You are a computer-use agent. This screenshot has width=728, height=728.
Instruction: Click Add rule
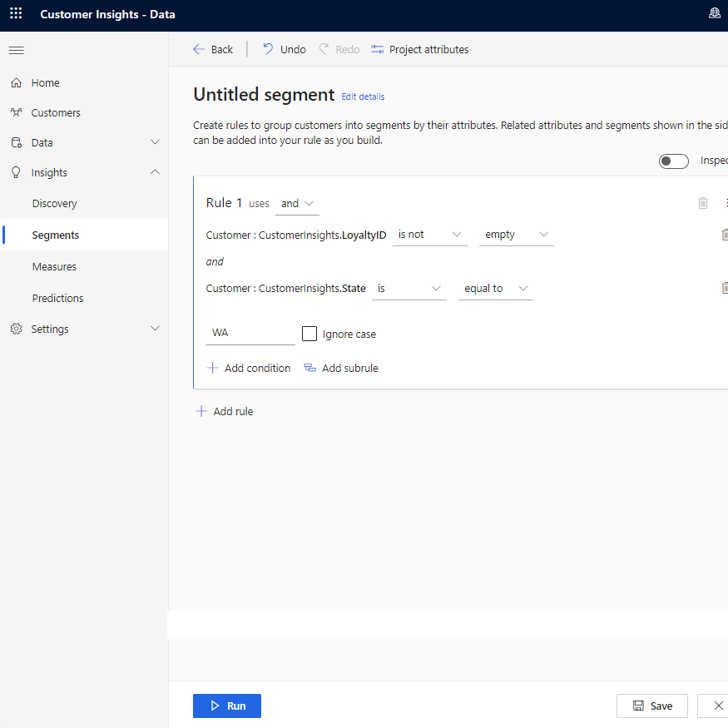(x=225, y=411)
